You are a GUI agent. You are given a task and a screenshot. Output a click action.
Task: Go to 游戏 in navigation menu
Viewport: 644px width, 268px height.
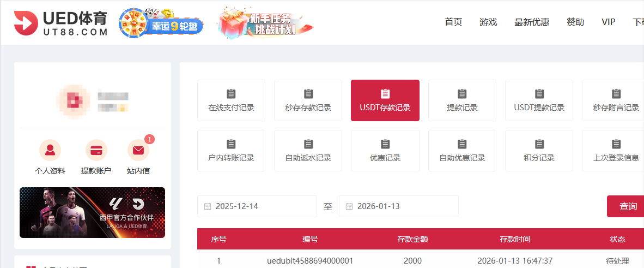(488, 22)
